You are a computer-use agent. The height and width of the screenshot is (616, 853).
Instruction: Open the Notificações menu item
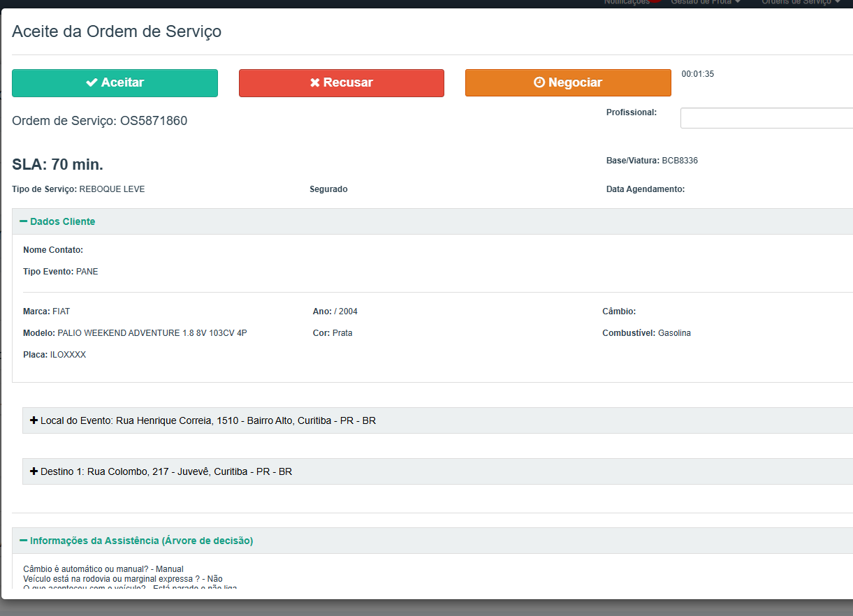[x=626, y=3]
